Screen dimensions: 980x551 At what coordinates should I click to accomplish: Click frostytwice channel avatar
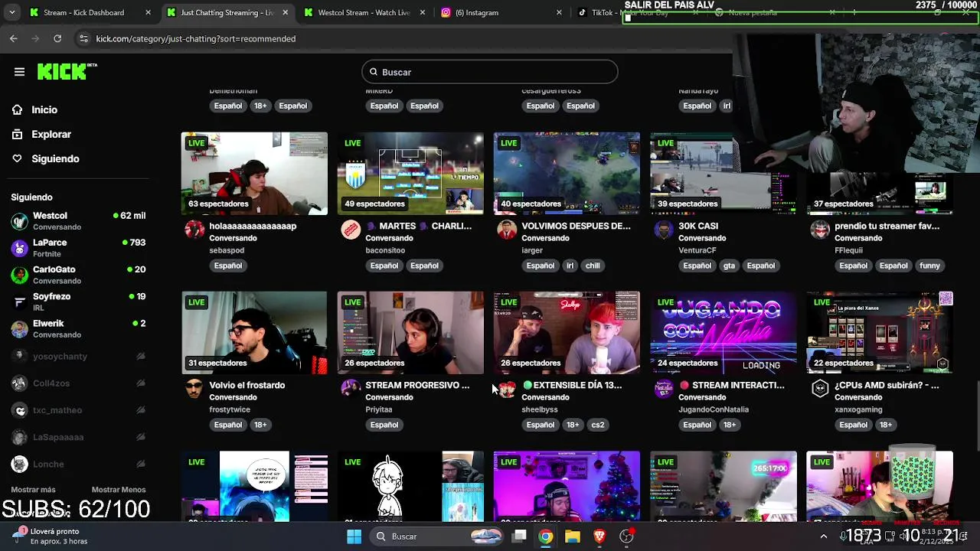pos(194,389)
